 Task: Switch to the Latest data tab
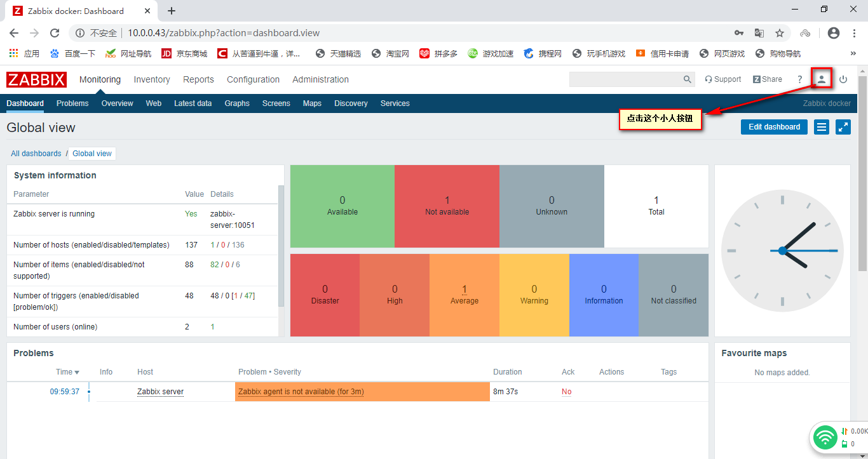click(x=193, y=103)
